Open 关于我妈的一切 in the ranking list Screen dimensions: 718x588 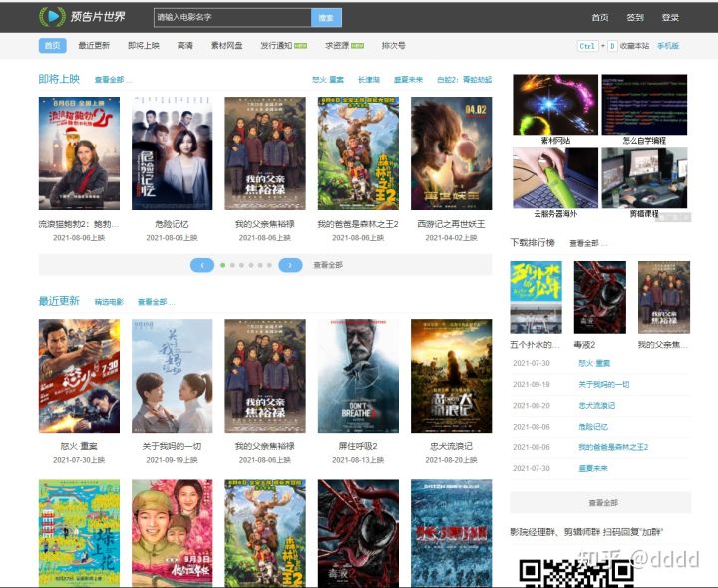[x=604, y=384]
